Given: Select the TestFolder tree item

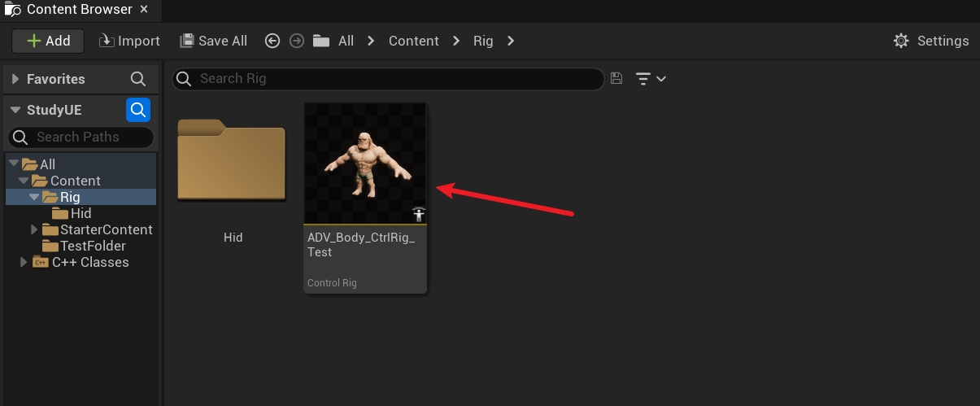Looking at the screenshot, I should pos(92,246).
